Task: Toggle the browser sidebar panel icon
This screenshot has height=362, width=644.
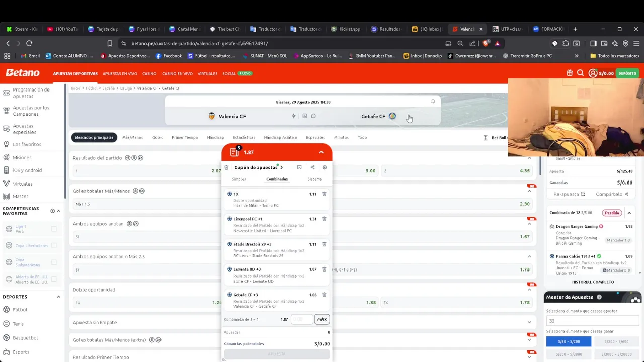Action: coord(593,43)
